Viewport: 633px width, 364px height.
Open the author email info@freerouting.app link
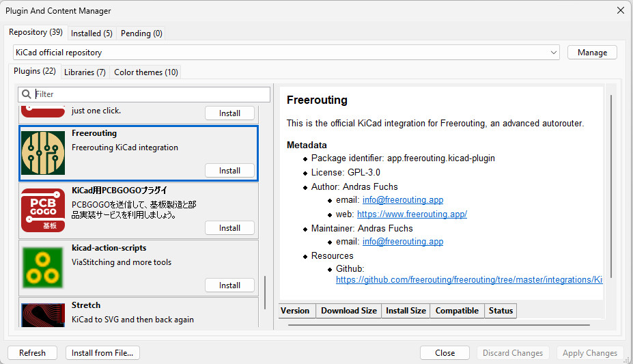click(403, 199)
